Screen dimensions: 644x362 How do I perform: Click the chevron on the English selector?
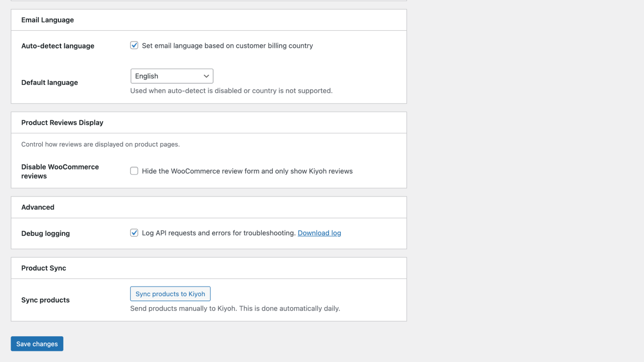click(206, 76)
